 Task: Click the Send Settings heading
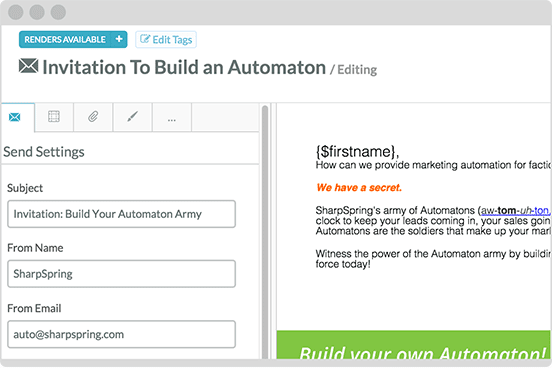pos(44,152)
